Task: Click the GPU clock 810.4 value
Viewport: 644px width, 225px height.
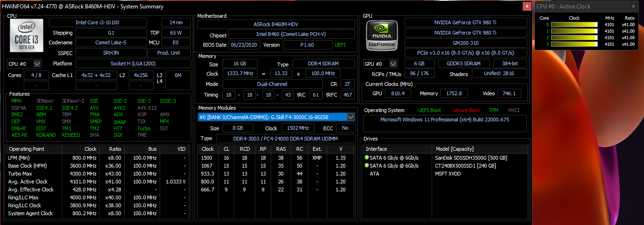Action: coord(398,93)
